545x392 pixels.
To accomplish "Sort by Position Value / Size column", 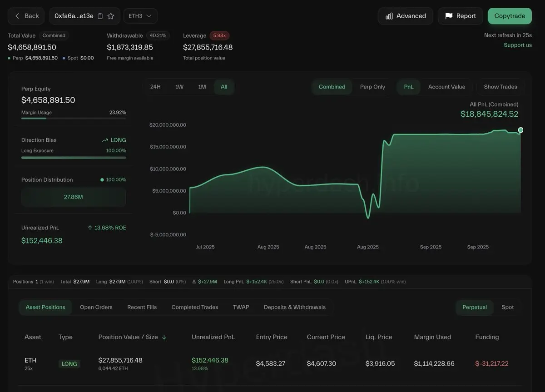I will [x=133, y=337].
